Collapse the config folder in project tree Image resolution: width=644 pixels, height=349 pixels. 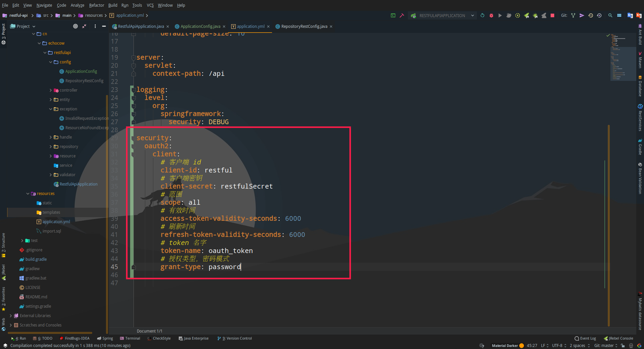coord(51,62)
